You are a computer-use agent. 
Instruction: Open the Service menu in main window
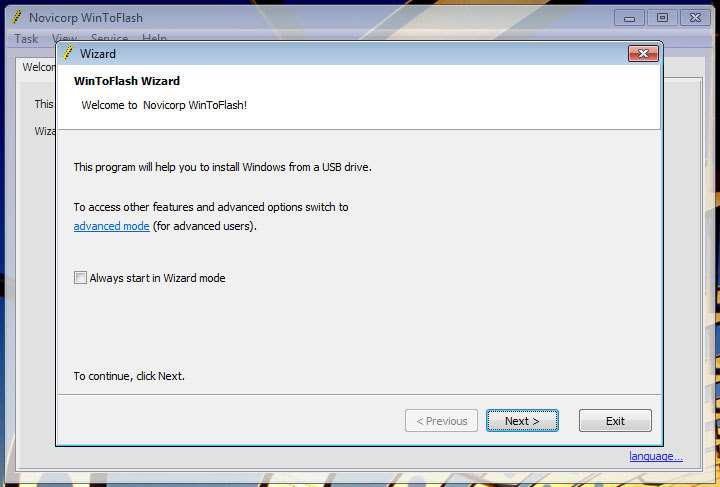click(x=109, y=38)
